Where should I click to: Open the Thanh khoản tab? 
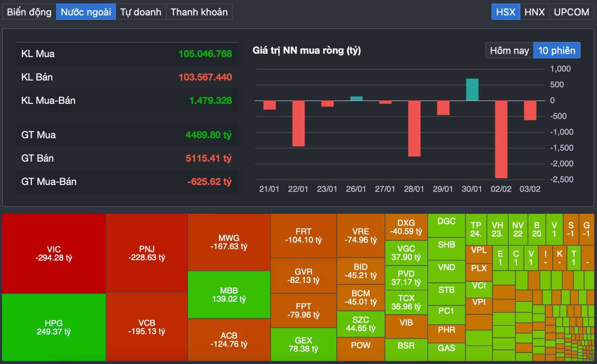point(199,12)
